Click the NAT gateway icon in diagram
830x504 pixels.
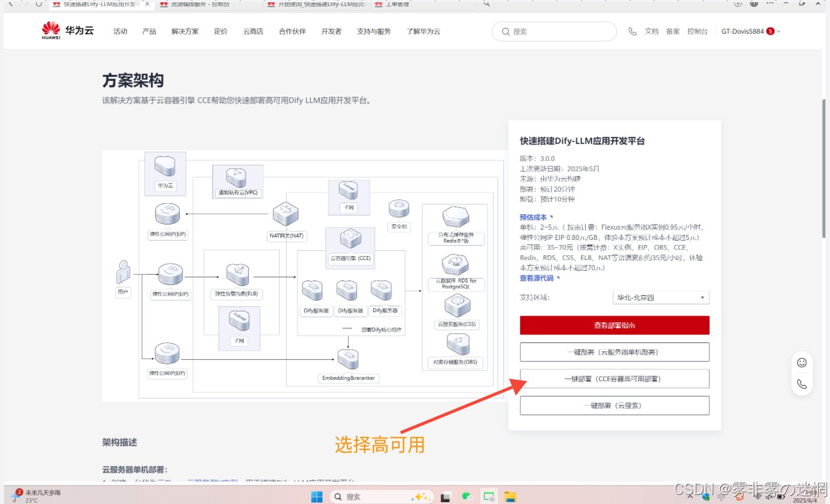[285, 214]
